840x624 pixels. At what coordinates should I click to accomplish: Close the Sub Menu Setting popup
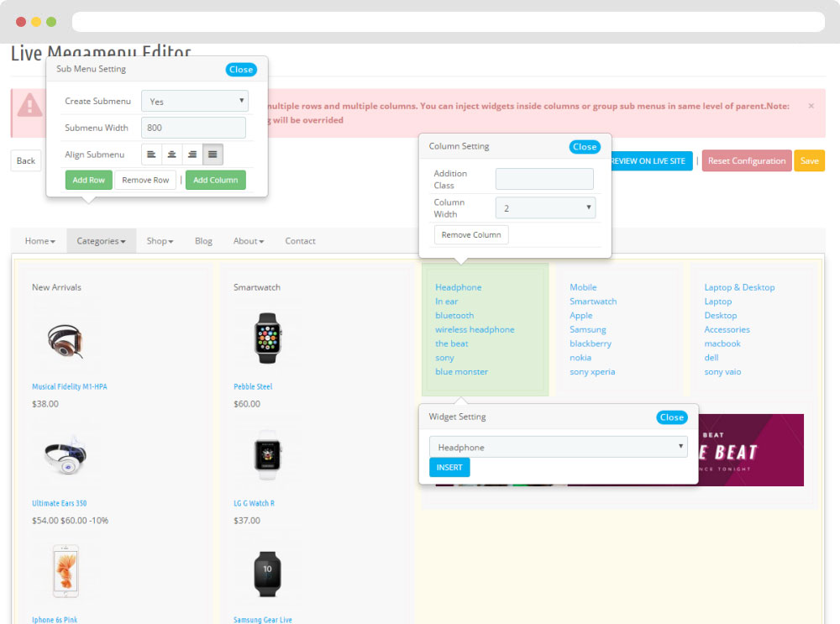click(x=241, y=70)
